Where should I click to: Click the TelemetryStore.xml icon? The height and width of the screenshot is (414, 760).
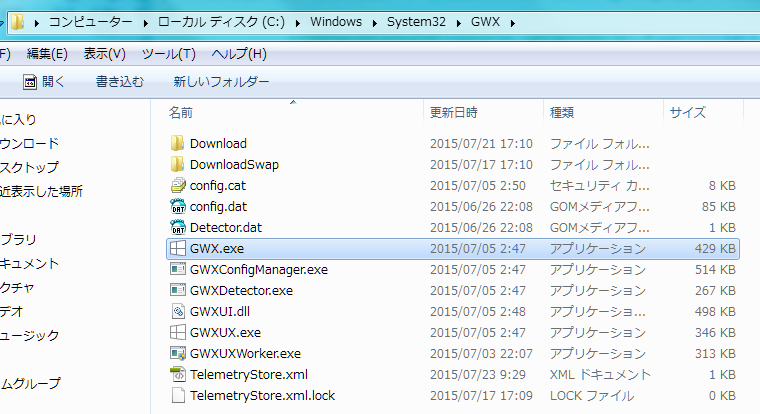point(178,374)
